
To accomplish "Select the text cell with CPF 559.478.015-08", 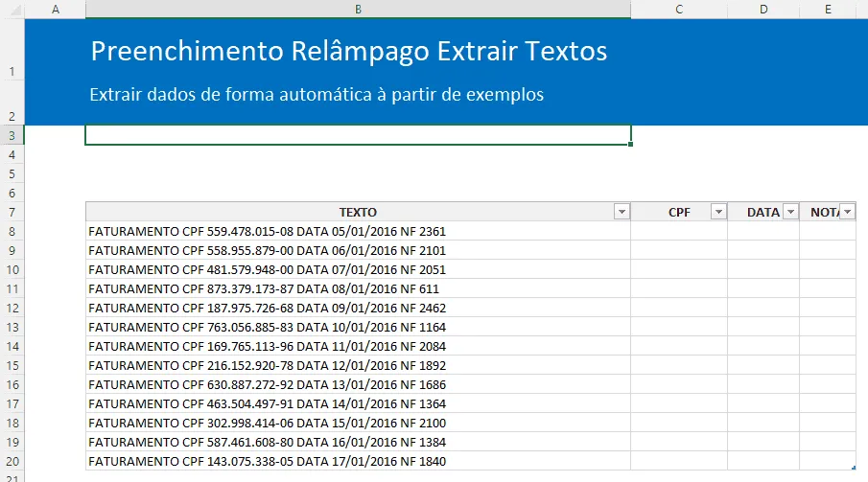I will tap(358, 231).
